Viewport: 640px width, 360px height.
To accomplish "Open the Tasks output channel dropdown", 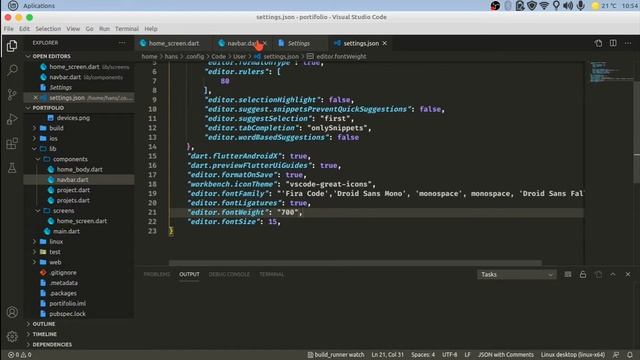I will 516,274.
